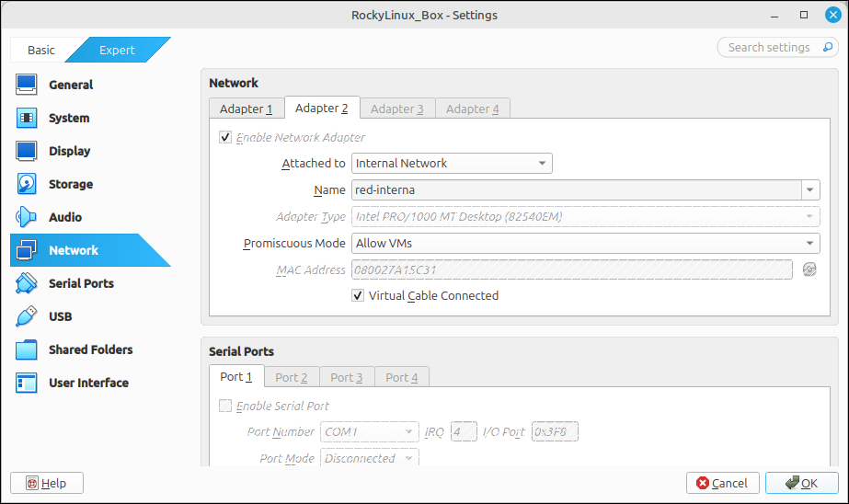
Task: Open the Shared Folders settings label
Action: click(90, 349)
